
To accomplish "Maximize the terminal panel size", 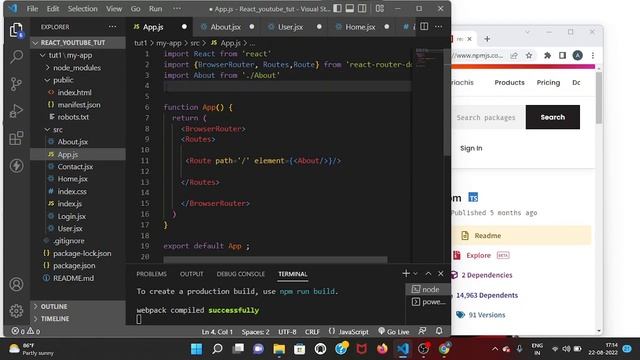I will (428, 273).
